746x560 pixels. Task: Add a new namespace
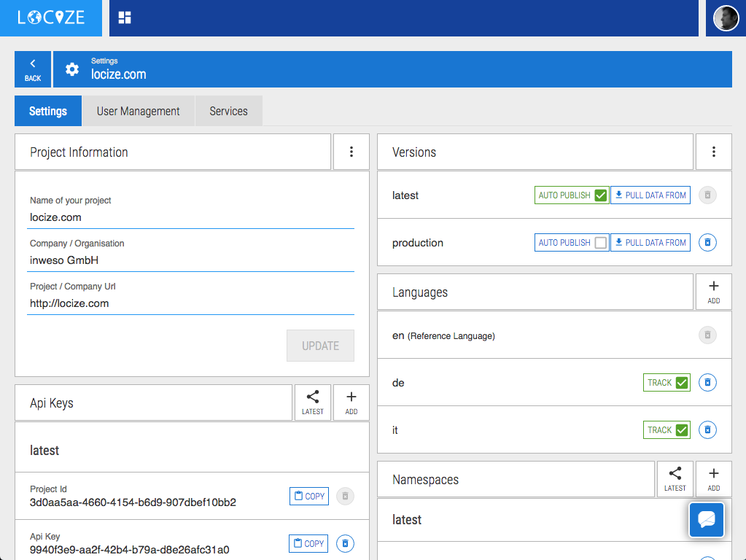tap(713, 479)
